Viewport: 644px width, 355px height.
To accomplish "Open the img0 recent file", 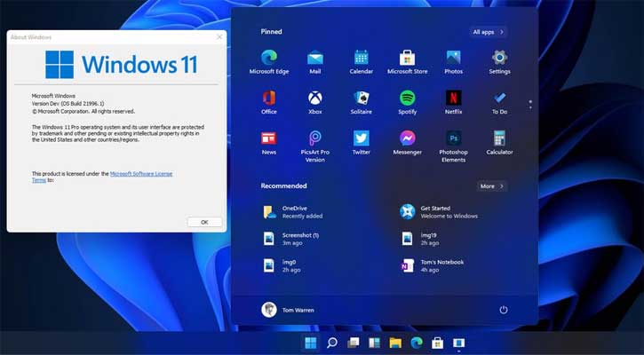I will pos(282,266).
